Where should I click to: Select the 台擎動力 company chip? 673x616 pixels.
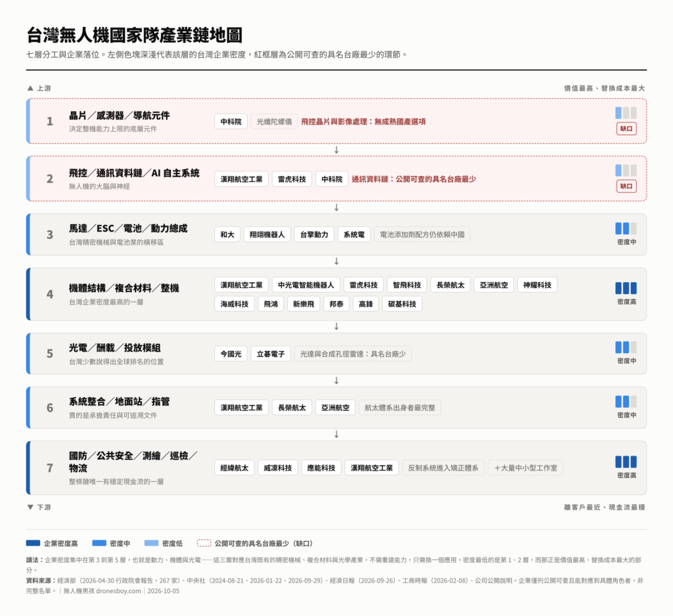314,235
